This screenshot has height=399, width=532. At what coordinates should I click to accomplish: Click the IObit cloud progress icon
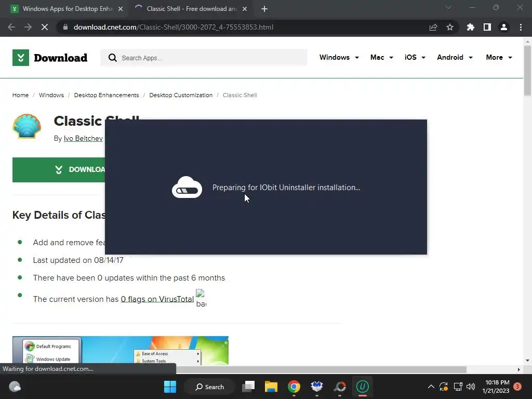[x=187, y=187]
